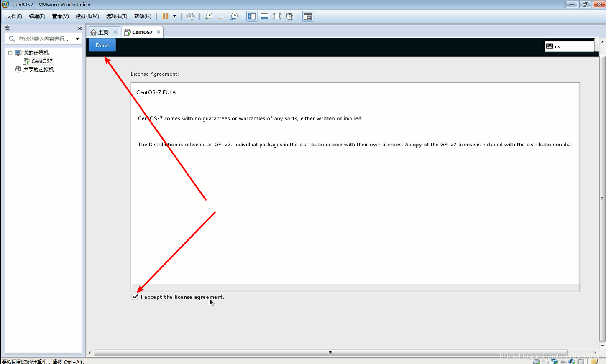Click the horizontal scrollbar left arrow
The image size is (606, 364).
89,353
